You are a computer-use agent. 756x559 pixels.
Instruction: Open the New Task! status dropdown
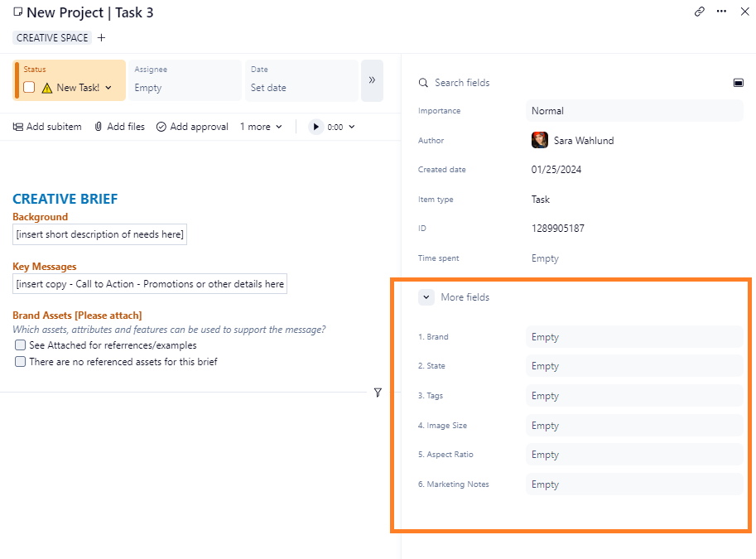coord(108,88)
